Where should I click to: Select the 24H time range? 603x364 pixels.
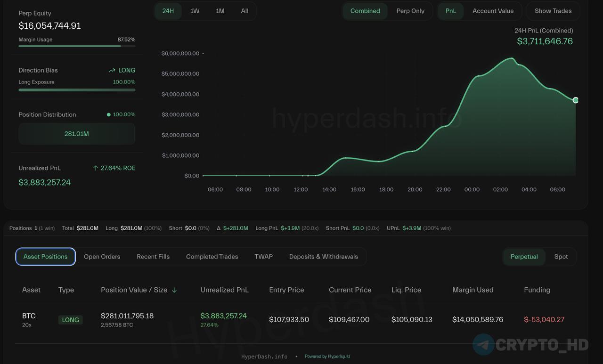pos(168,11)
